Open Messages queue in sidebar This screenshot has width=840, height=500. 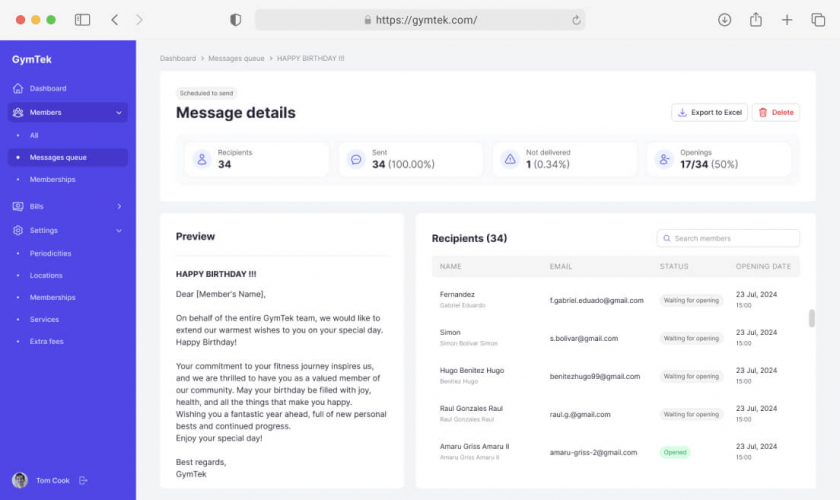point(58,157)
